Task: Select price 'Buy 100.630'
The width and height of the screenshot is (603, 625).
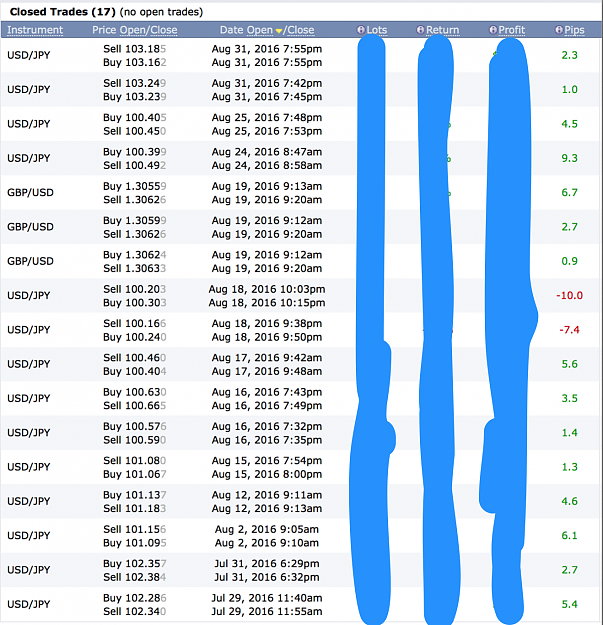Action: pyautogui.click(x=135, y=392)
